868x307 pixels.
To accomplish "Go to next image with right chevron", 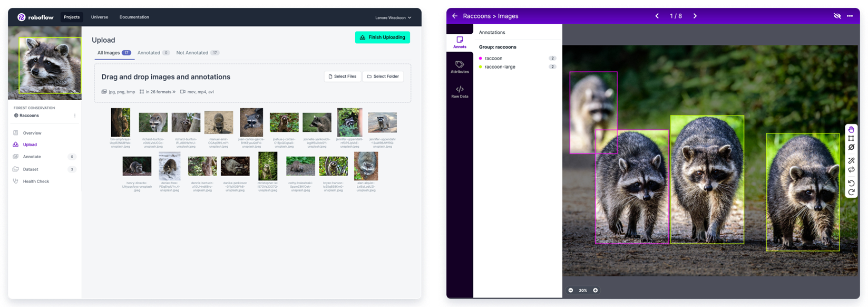I will (x=695, y=16).
